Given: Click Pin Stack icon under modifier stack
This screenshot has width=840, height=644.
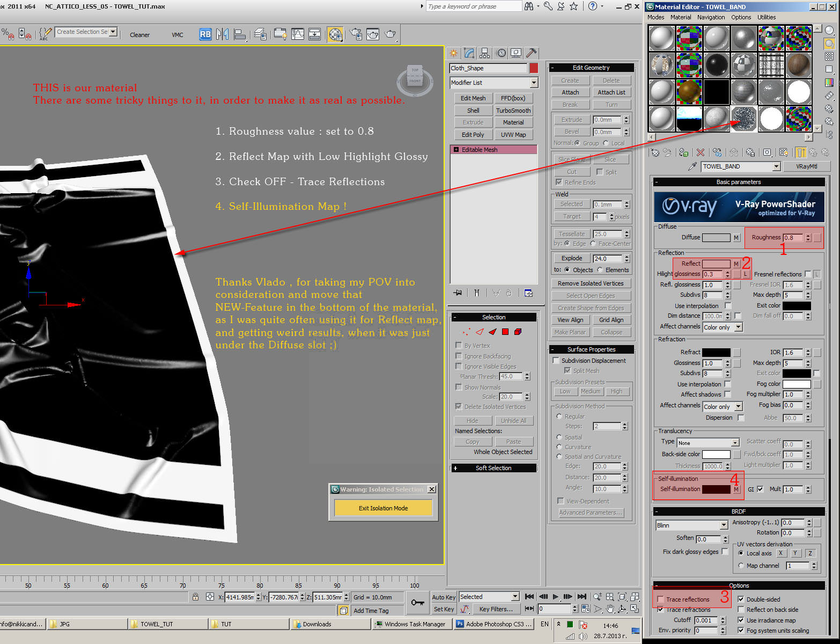Looking at the screenshot, I should pyautogui.click(x=458, y=292).
